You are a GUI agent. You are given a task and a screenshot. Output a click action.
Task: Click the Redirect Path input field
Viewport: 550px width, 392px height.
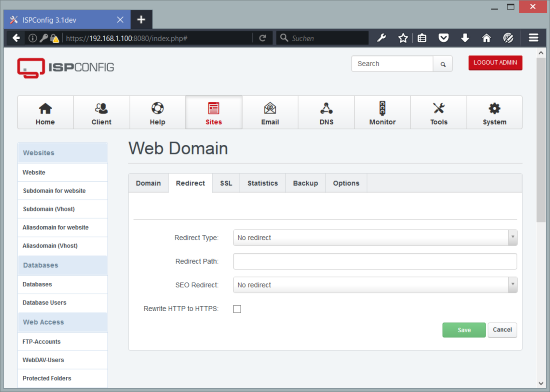[375, 261]
